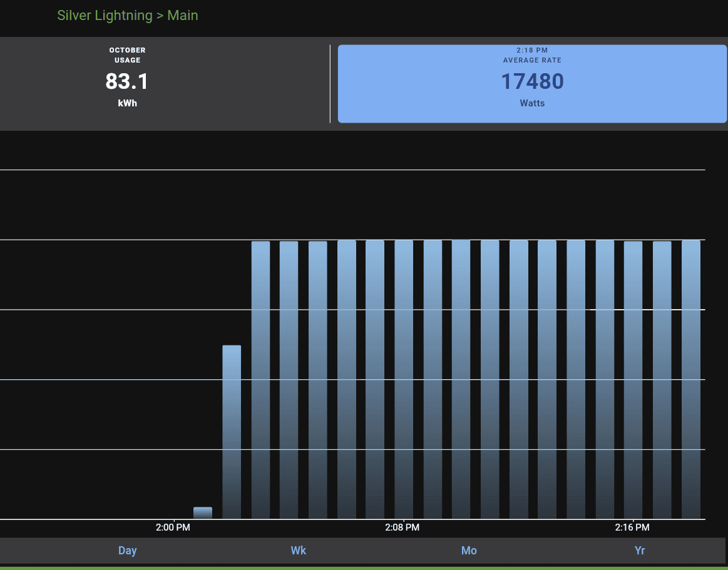The image size is (728, 570).
Task: Click the 83.1 kWh usage value
Action: 127,82
